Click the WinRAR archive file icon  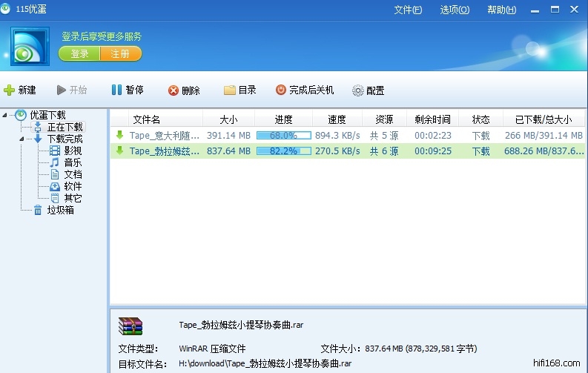coord(131,326)
